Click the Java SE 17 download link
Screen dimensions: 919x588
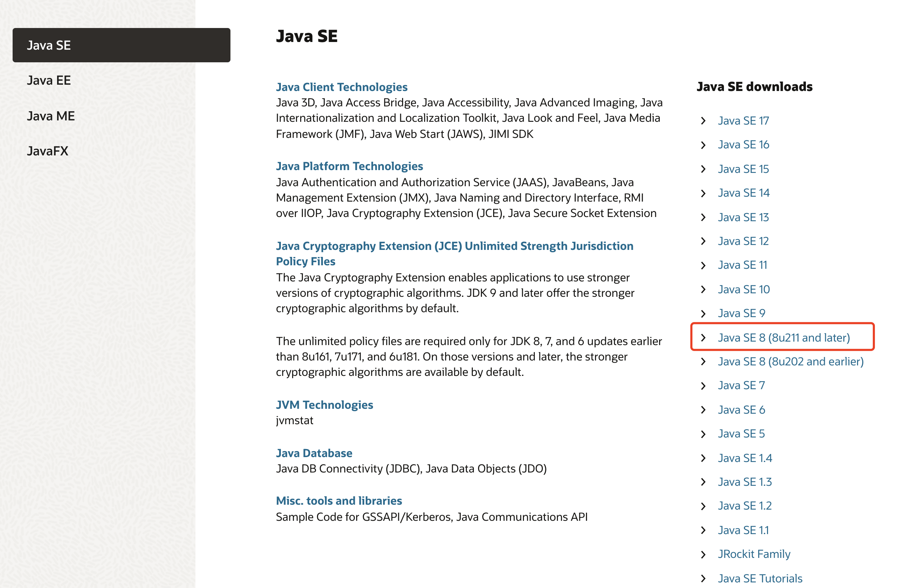(x=743, y=121)
